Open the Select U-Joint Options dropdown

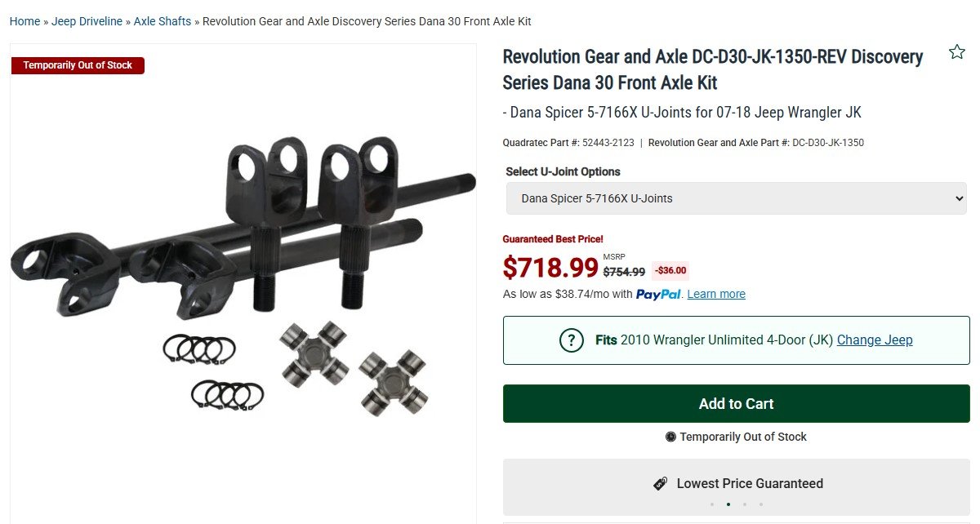click(x=736, y=198)
